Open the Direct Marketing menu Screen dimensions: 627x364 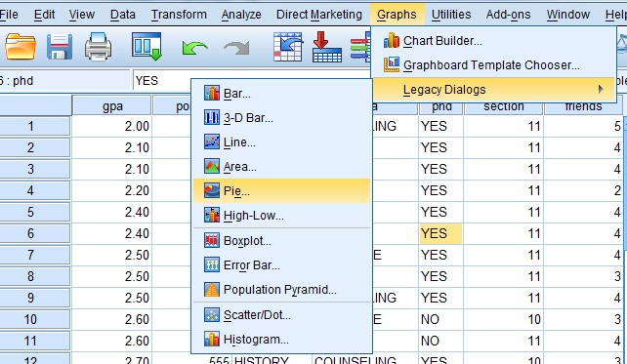tap(319, 15)
